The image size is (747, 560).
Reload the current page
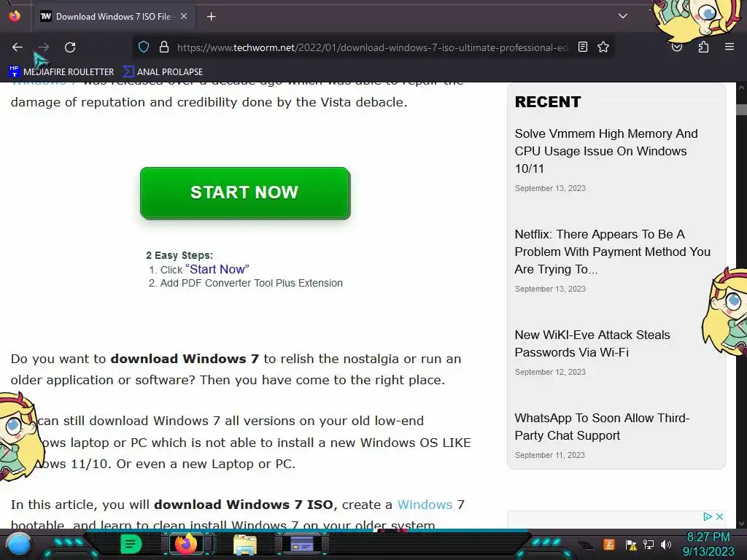(70, 47)
